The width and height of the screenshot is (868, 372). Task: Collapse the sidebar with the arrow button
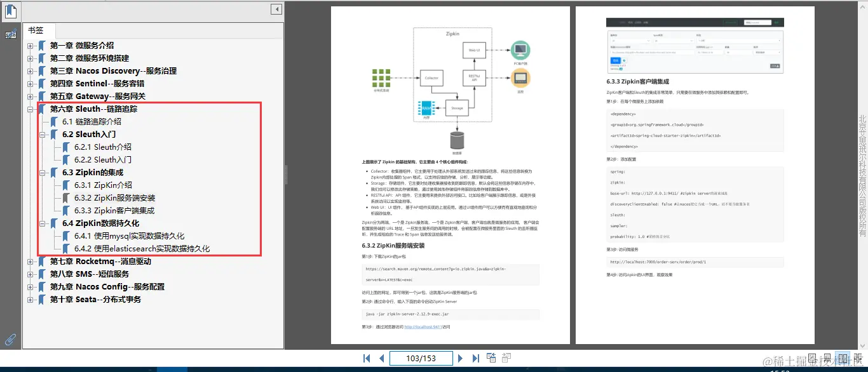(275, 9)
